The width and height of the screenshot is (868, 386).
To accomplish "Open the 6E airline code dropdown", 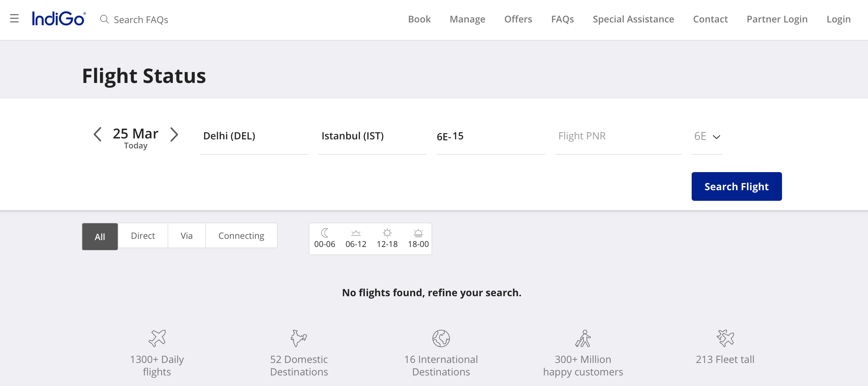I will click(x=707, y=136).
